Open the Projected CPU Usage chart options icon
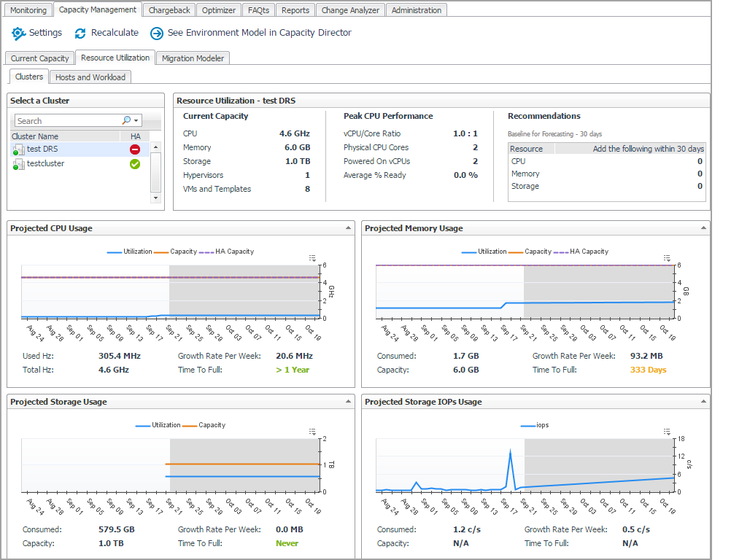 [312, 258]
